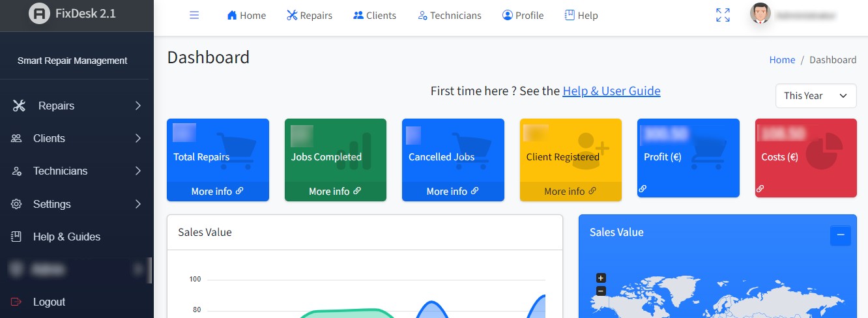Zoom out on the sales map

pyautogui.click(x=601, y=291)
